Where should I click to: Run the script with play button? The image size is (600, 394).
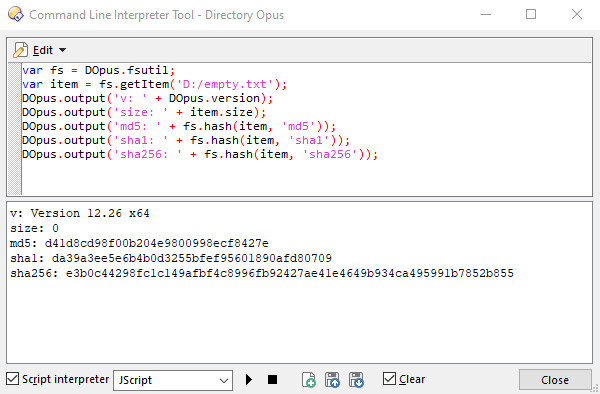tap(249, 379)
